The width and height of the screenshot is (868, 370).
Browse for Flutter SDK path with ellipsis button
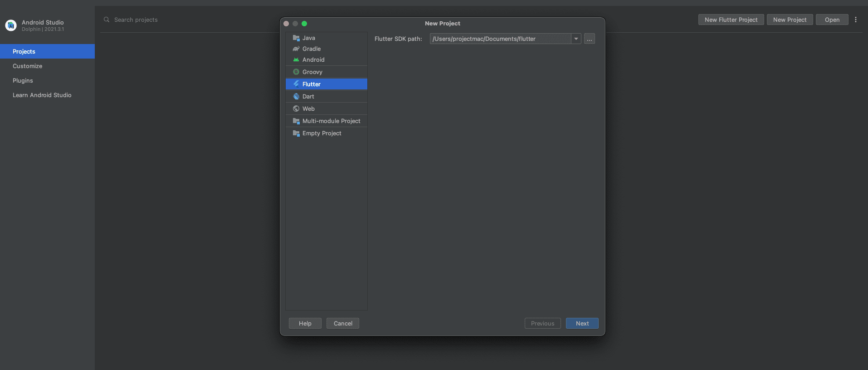pos(590,39)
